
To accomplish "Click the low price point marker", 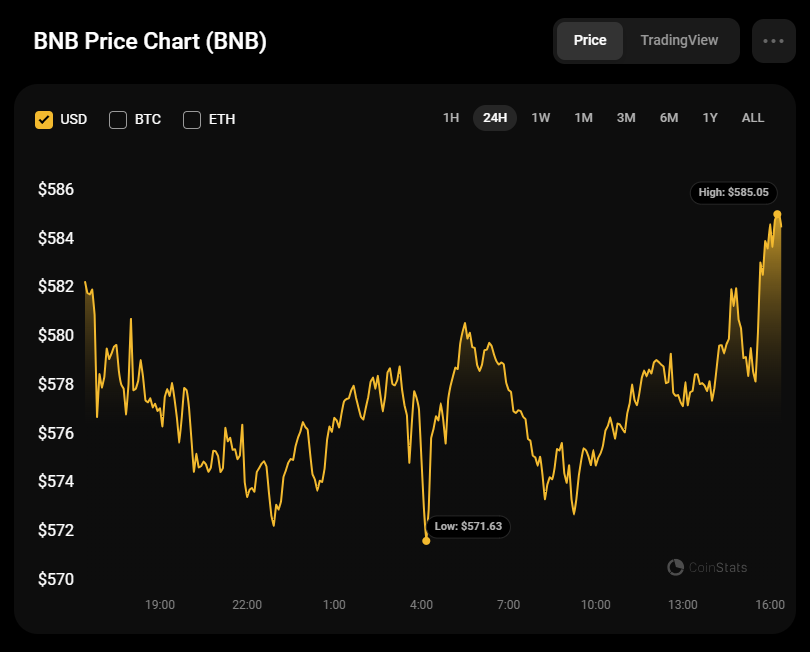I will click(x=426, y=540).
